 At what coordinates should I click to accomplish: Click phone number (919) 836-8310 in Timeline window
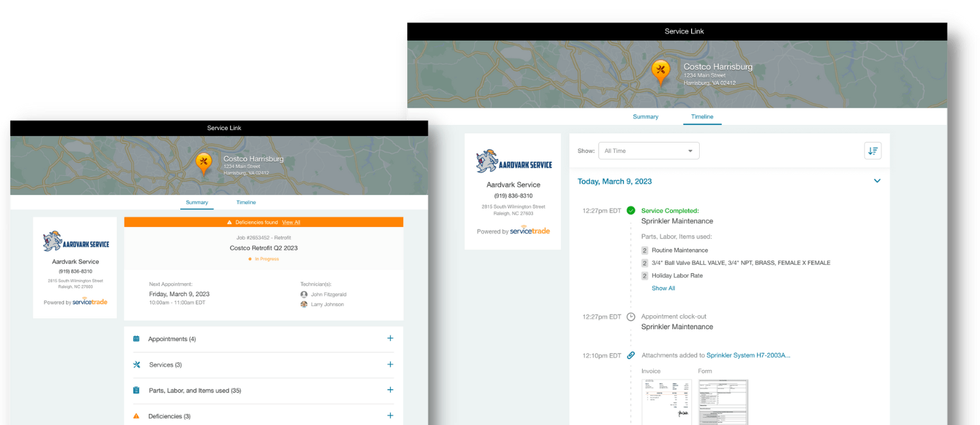pos(514,195)
